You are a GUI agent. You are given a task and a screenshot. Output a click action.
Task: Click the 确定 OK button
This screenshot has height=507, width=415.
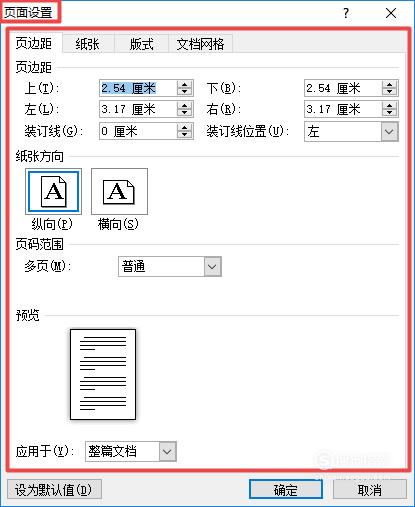[x=286, y=490]
